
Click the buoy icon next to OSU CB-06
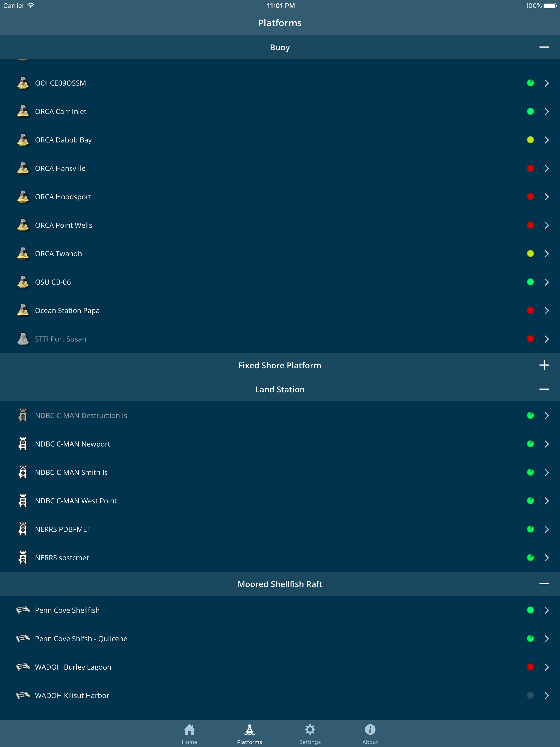coord(23,282)
